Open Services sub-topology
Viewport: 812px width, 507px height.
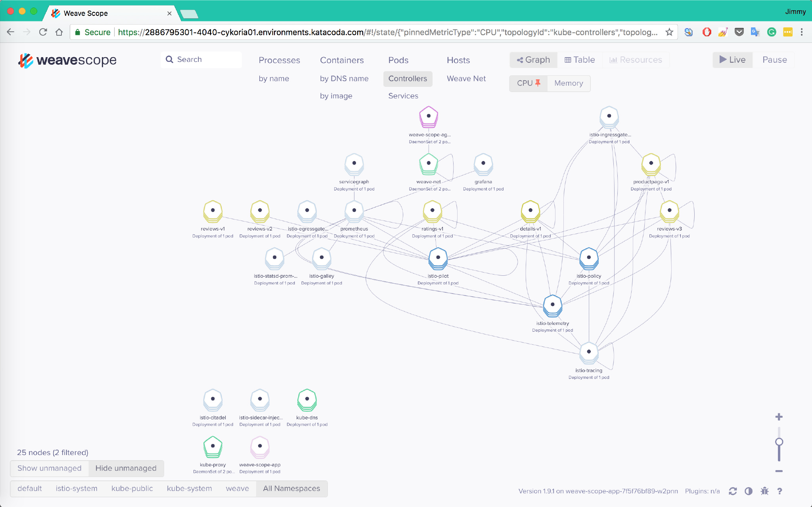point(403,96)
